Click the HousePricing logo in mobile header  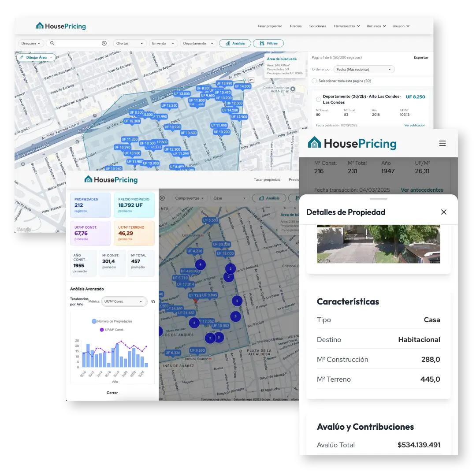pos(352,143)
